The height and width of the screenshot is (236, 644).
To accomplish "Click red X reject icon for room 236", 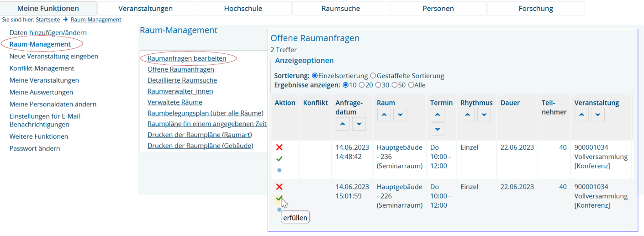I will (x=280, y=147).
